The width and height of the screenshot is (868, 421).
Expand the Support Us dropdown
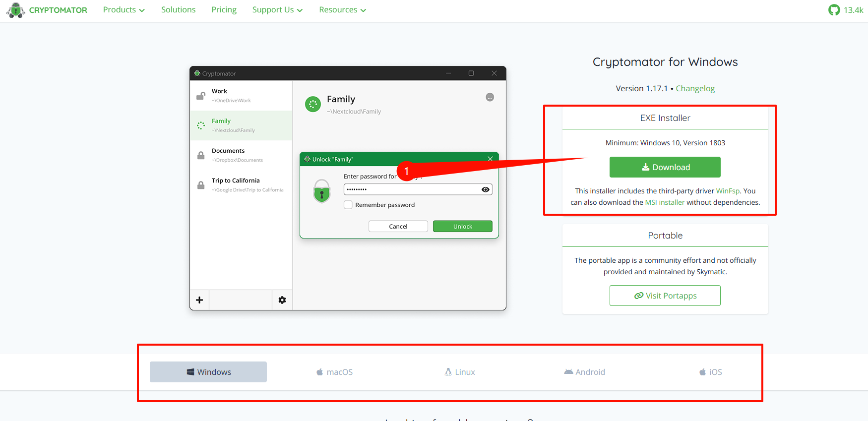coord(277,10)
